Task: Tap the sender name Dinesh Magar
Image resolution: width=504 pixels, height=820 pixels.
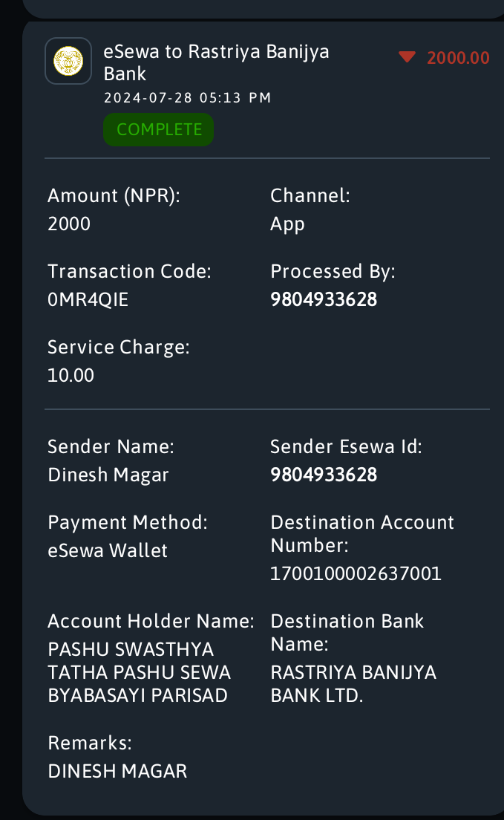Action: tap(108, 475)
